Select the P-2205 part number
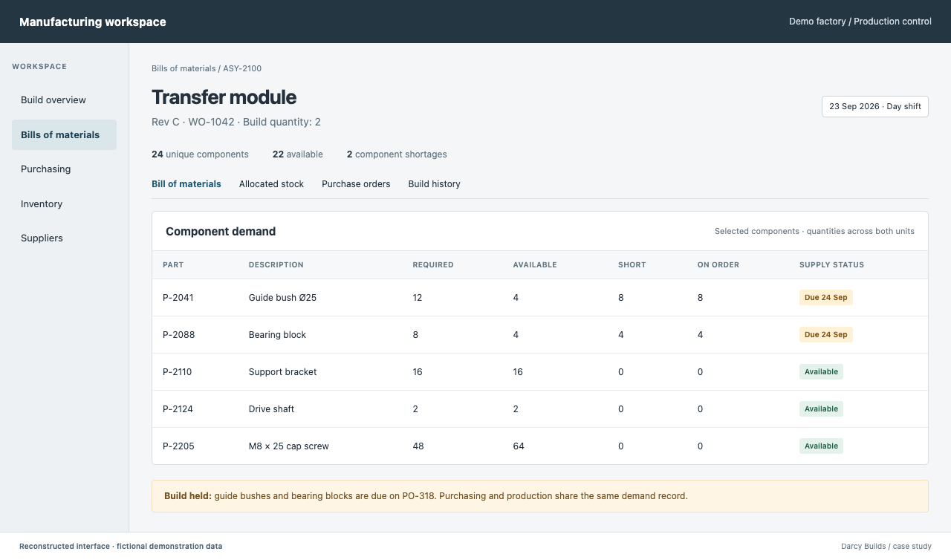 click(178, 446)
